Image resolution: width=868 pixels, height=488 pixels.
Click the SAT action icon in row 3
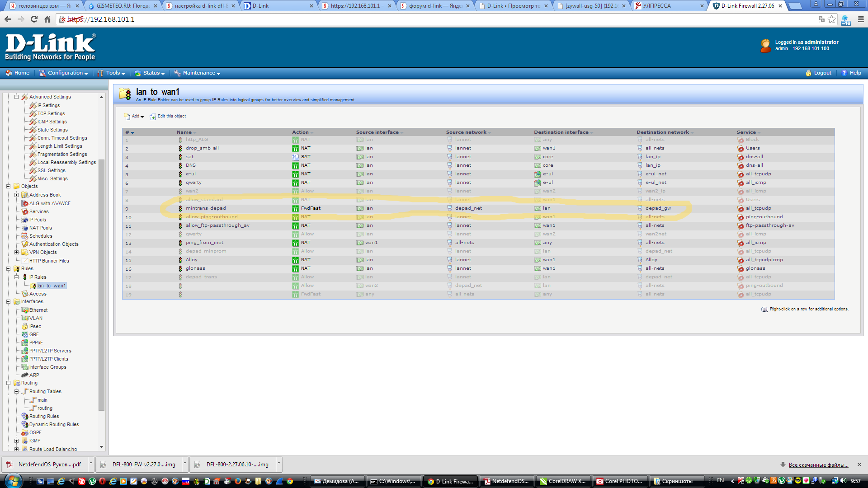pos(296,157)
